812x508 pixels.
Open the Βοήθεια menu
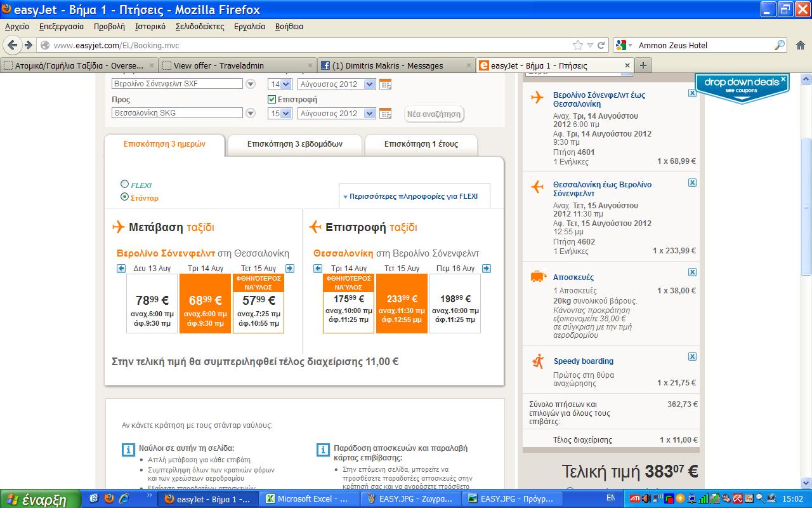pyautogui.click(x=289, y=27)
